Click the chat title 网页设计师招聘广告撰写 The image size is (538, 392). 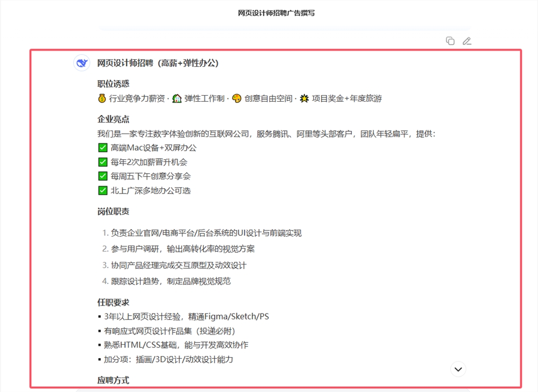pyautogui.click(x=276, y=13)
